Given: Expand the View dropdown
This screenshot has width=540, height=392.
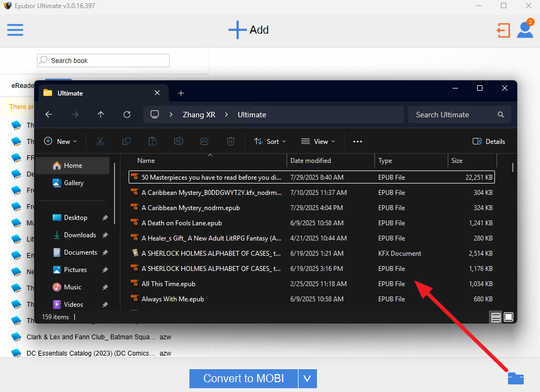Looking at the screenshot, I should 318,142.
